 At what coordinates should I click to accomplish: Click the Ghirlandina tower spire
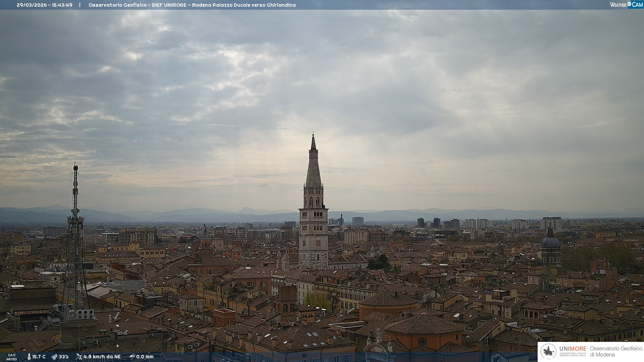tap(313, 168)
